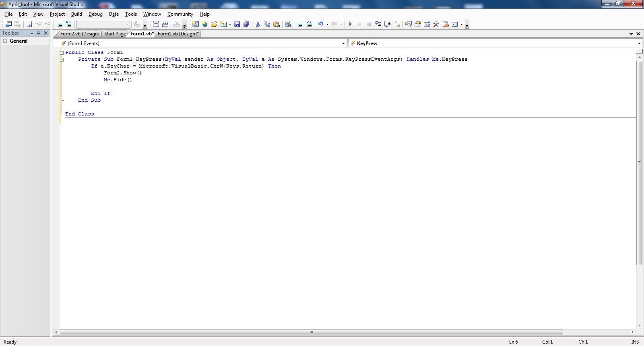644x346 pixels.
Task: Select the Form1.vb* code tab
Action: pos(142,34)
